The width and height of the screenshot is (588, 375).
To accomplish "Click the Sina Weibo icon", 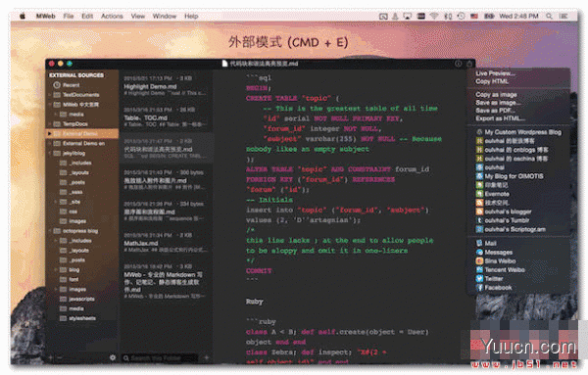I will 479,261.
